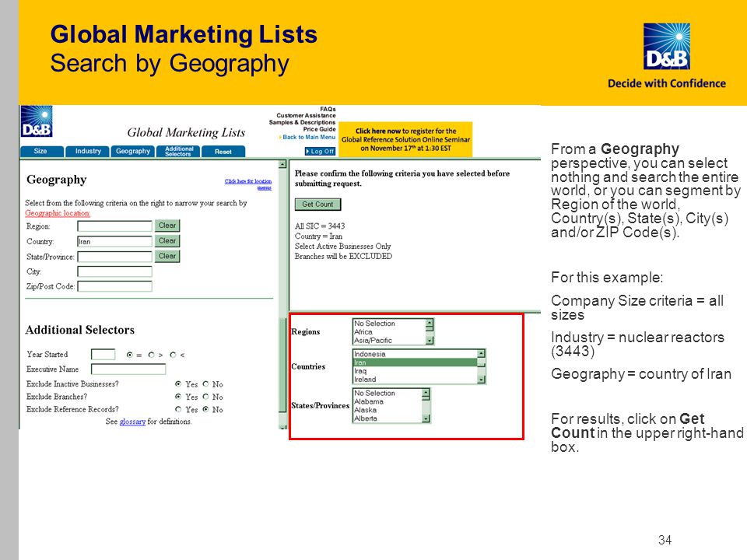
Task: Open the Industry tab
Action: pos(88,152)
